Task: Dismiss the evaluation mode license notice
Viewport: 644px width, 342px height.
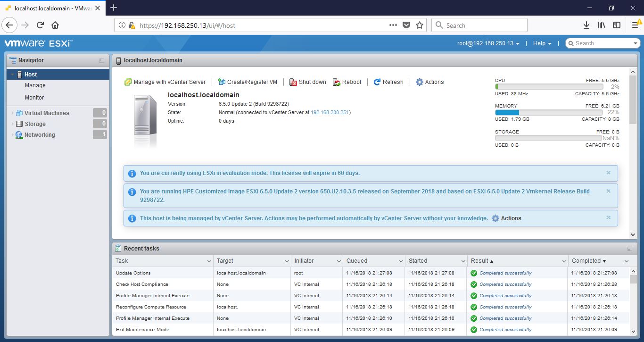Action: pos(608,173)
